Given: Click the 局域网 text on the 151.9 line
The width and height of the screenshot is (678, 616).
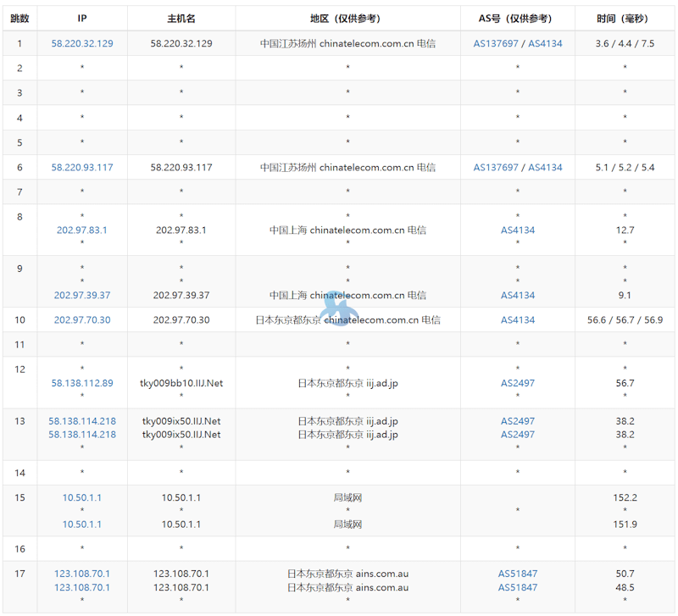Looking at the screenshot, I should (347, 524).
